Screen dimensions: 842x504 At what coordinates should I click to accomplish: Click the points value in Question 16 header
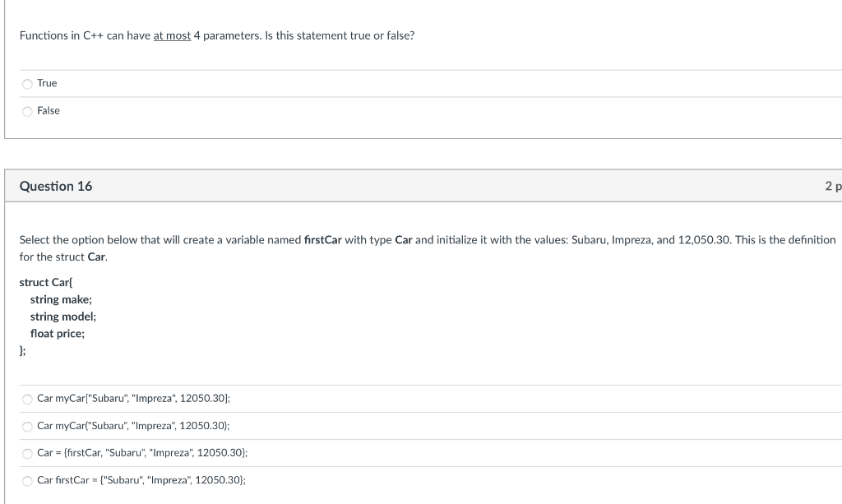(833, 187)
